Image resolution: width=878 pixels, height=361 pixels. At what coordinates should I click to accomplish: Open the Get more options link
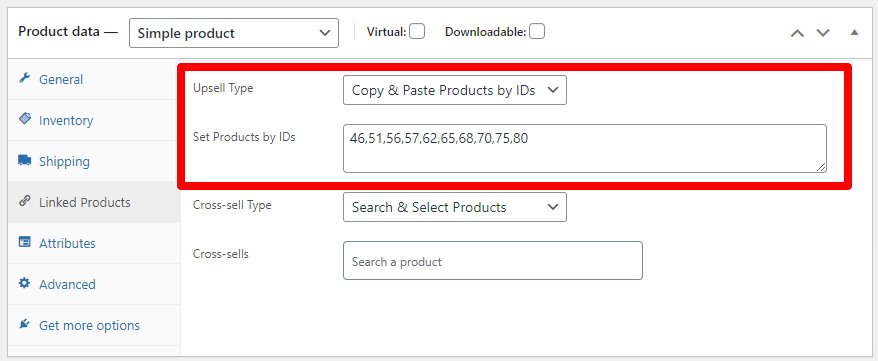[x=94, y=325]
